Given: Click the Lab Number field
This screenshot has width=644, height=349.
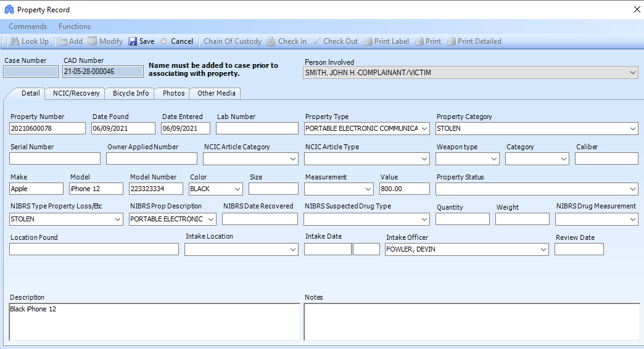Looking at the screenshot, I should (257, 128).
